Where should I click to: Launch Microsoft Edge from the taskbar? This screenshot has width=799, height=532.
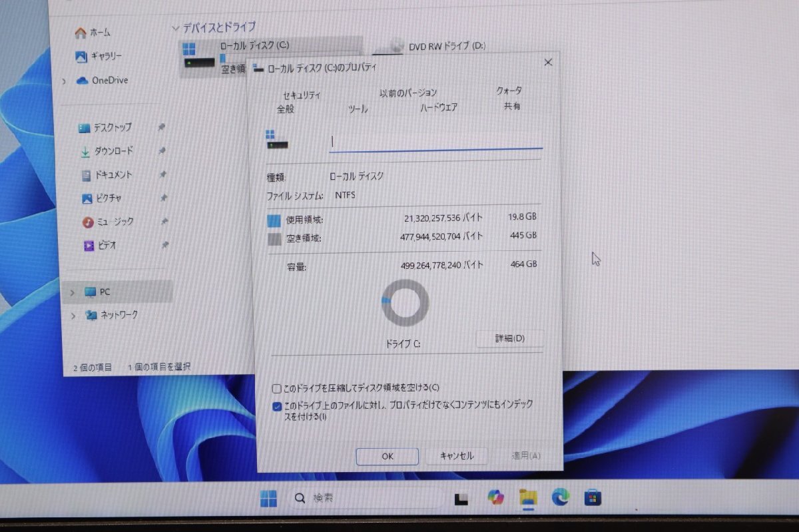561,497
